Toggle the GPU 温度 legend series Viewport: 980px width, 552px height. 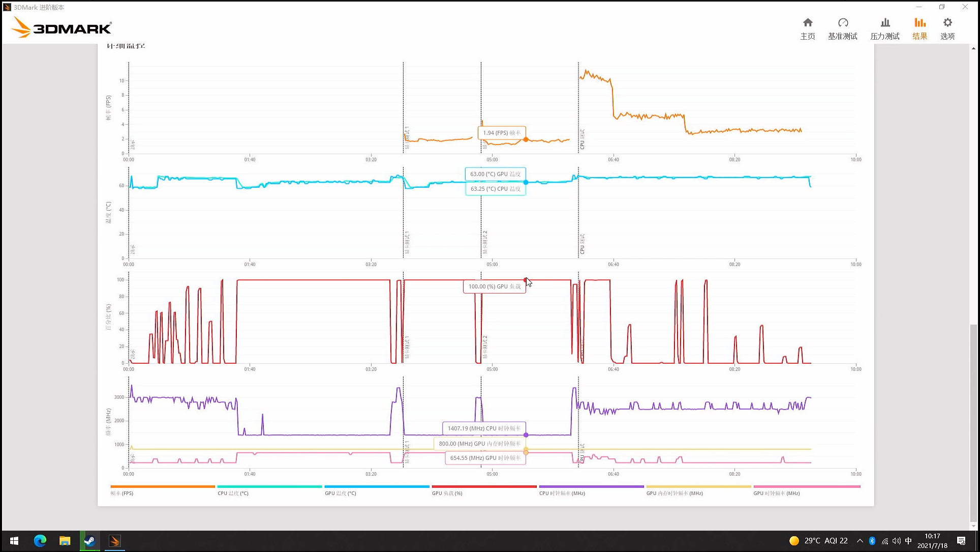(340, 493)
